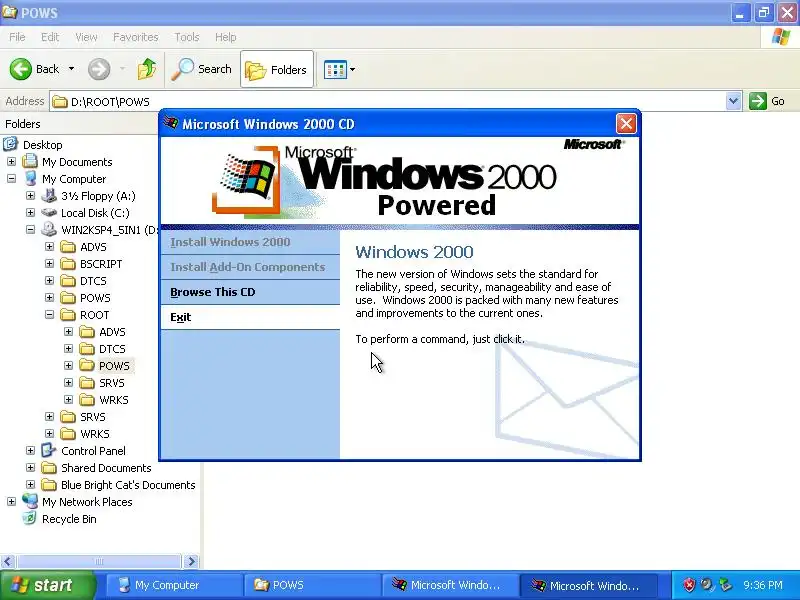
Task: Select the ADVS folder inside ROOT
Action: coord(112,332)
